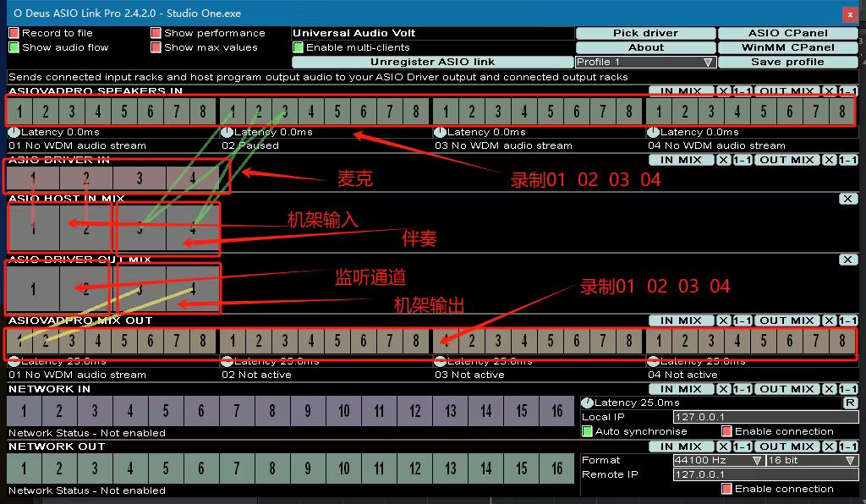Select channel 1 of Speakers In rack 01
The width and height of the screenshot is (866, 504).
[x=19, y=112]
